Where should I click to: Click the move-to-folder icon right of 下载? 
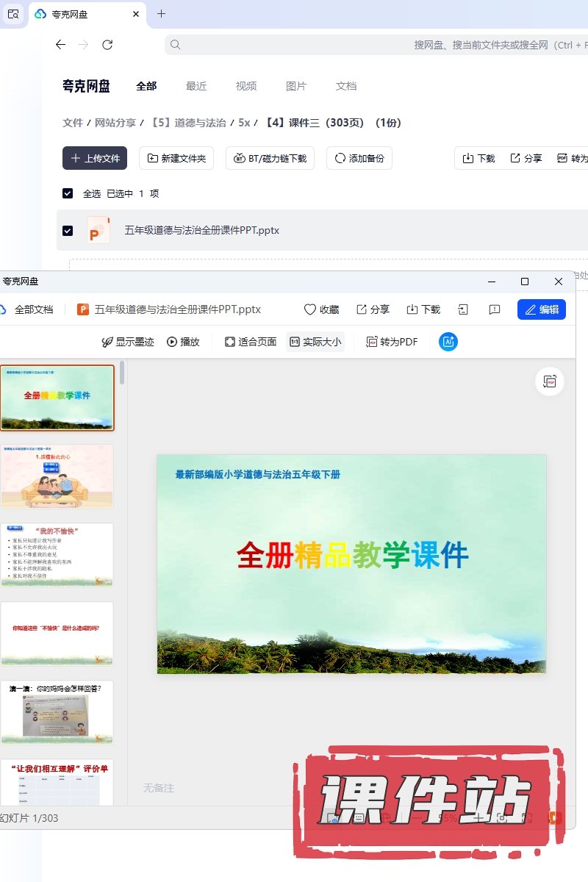(463, 309)
